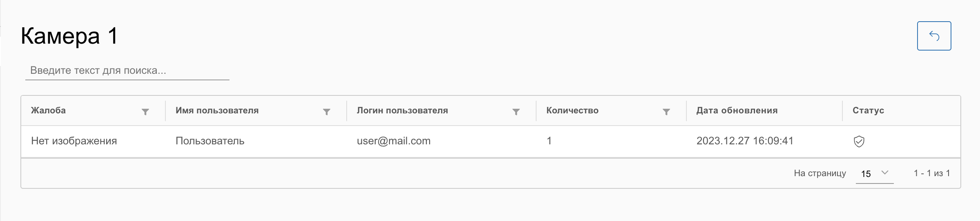Sort by Жалоба column header

49,110
